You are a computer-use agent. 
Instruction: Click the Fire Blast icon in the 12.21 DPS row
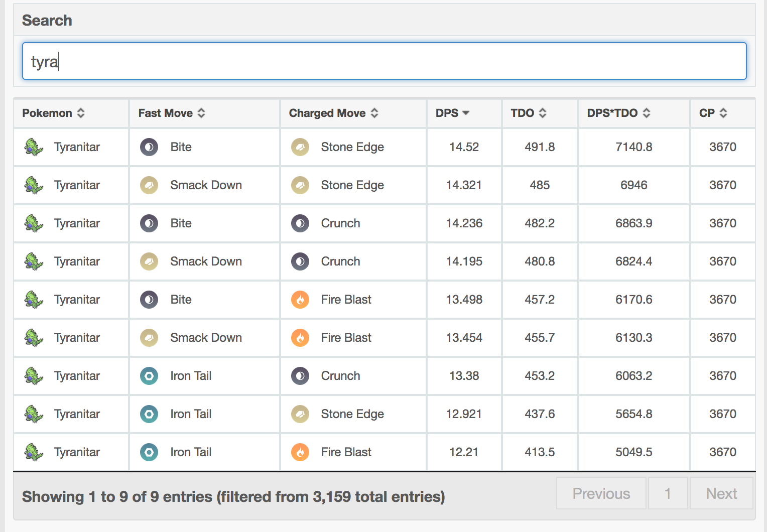point(300,452)
